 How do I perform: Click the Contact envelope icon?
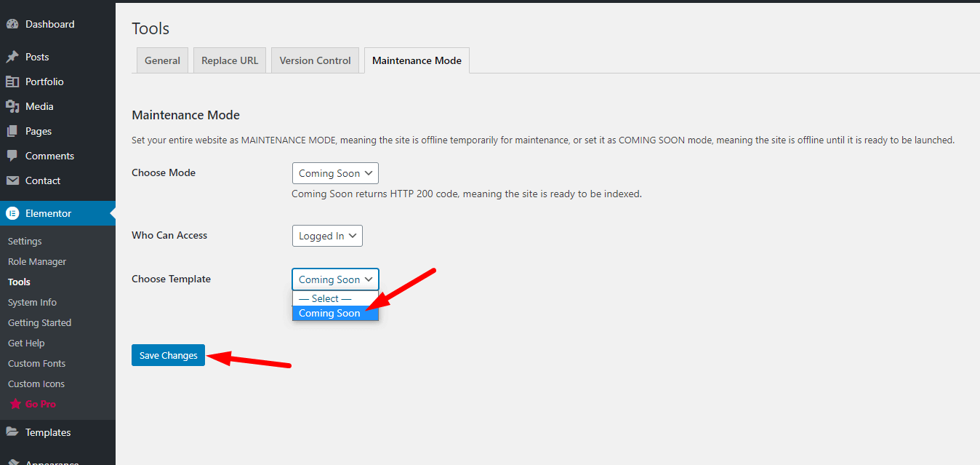[x=12, y=180]
